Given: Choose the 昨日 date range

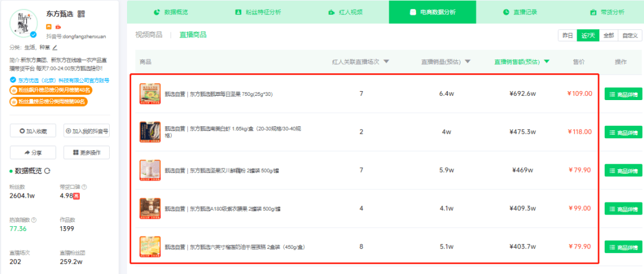Looking at the screenshot, I should click(567, 35).
